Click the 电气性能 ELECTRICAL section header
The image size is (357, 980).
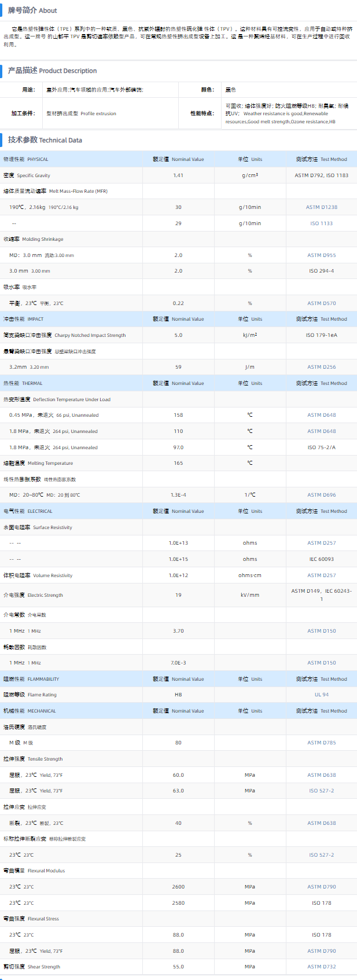tap(28, 511)
